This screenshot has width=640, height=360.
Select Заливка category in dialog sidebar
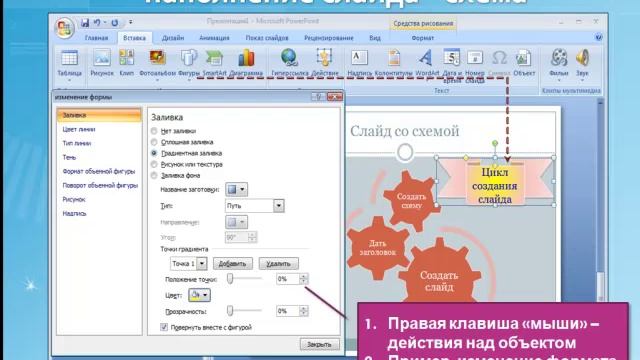point(99,115)
